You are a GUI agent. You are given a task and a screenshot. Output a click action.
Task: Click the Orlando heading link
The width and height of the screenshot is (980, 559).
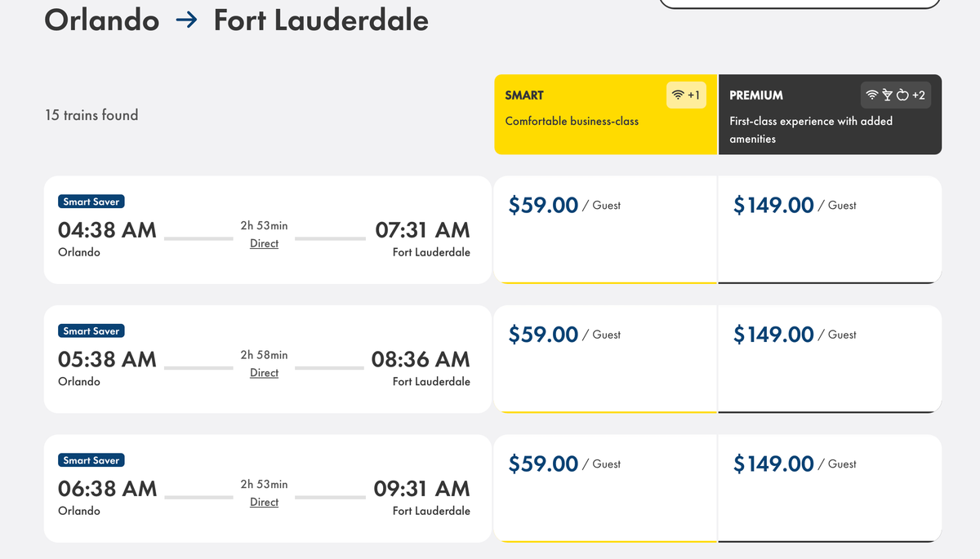click(102, 20)
